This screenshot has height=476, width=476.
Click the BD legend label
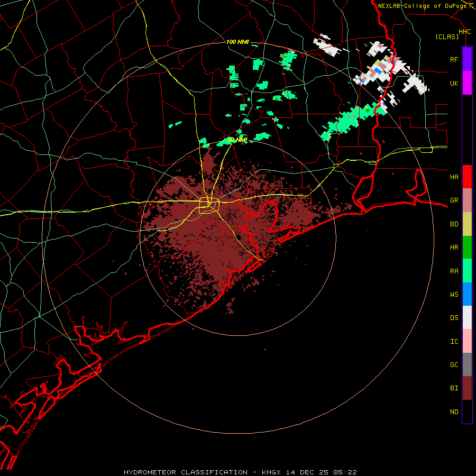pyautogui.click(x=454, y=224)
